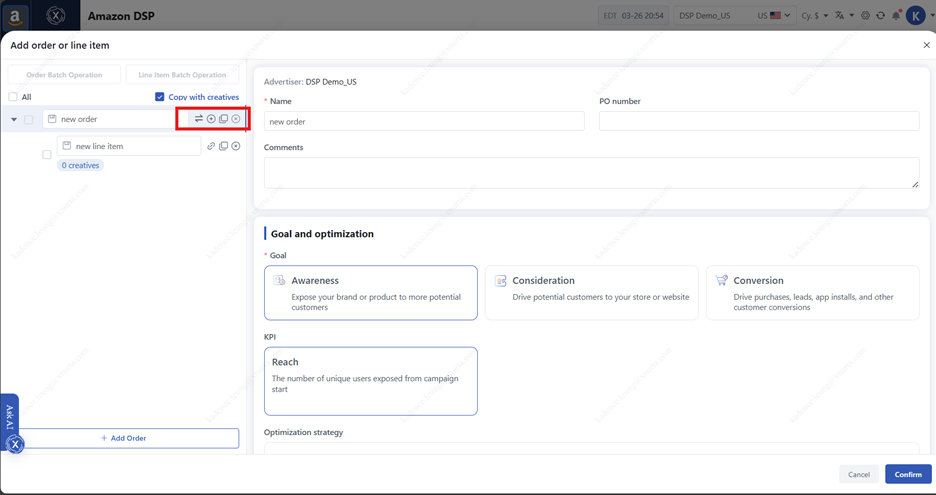936x495 pixels.
Task: Click the Add Order button
Action: (124, 438)
